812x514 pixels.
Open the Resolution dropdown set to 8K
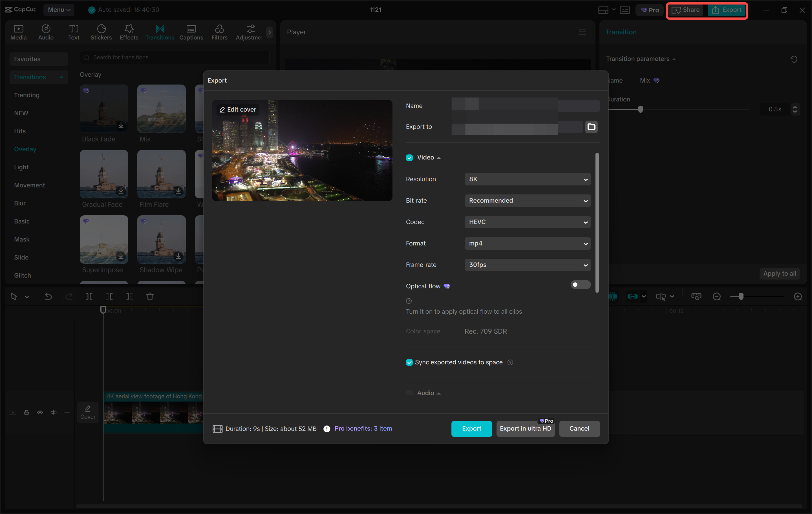pos(528,179)
